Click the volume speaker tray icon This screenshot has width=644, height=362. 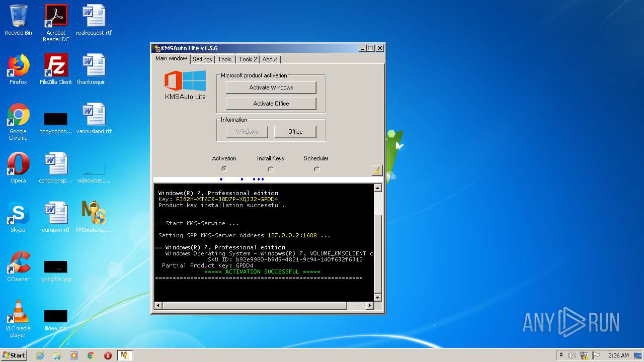pyautogui.click(x=572, y=355)
